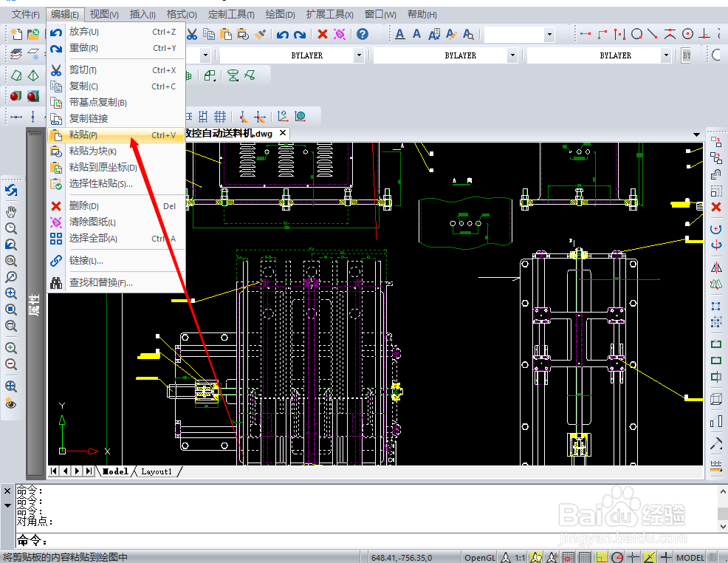Expand the document tabs list arrow

696,134
